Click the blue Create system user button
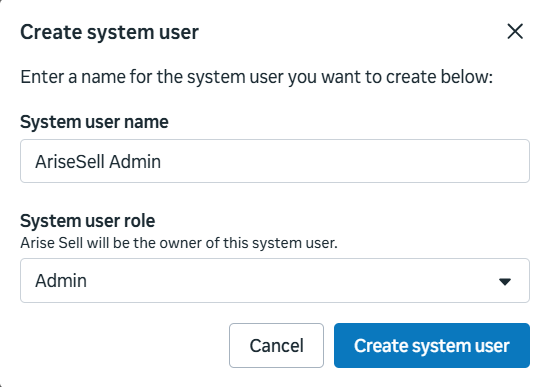The width and height of the screenshot is (548, 387). click(432, 345)
